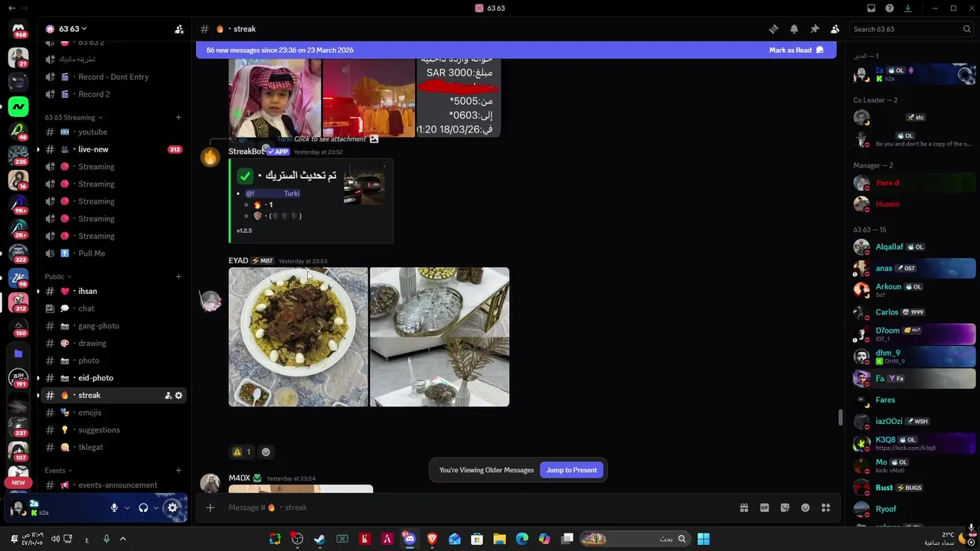The image size is (980, 551).
Task: Open Steam from the Windows taskbar
Action: pos(319,539)
